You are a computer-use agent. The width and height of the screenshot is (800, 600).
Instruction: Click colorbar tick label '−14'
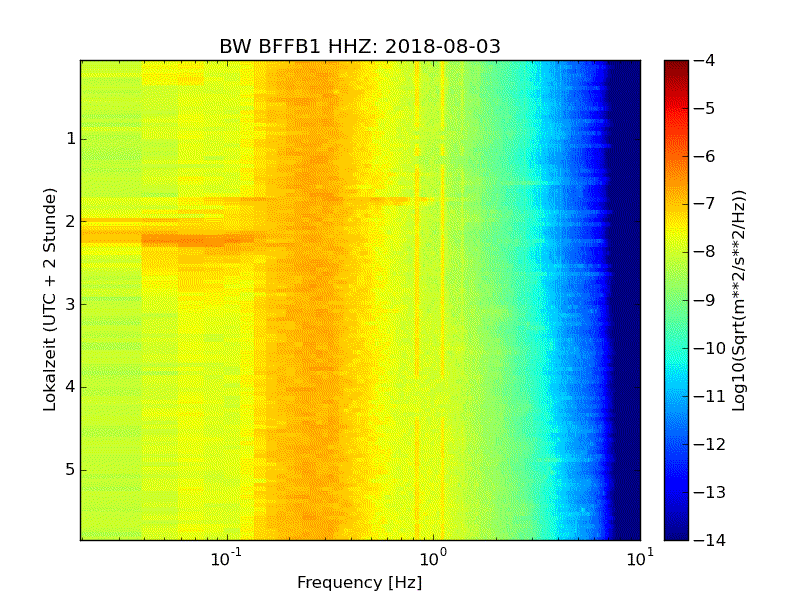point(710,540)
